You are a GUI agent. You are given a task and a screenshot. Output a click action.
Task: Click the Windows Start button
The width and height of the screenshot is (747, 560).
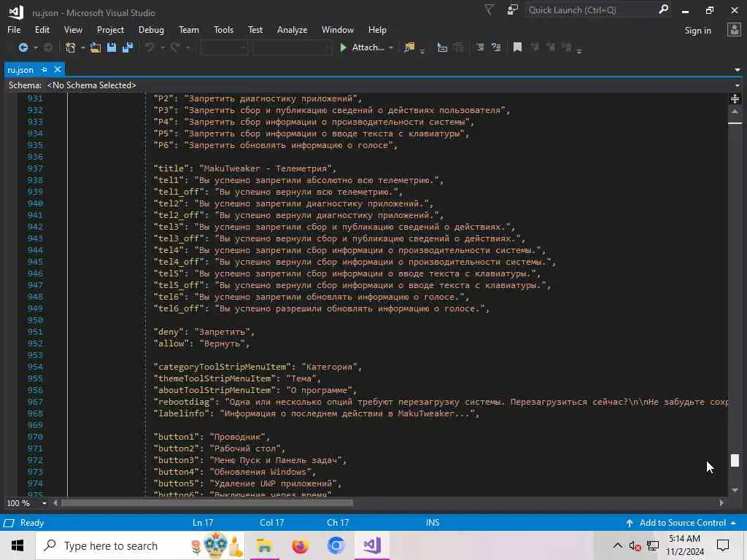(x=18, y=545)
